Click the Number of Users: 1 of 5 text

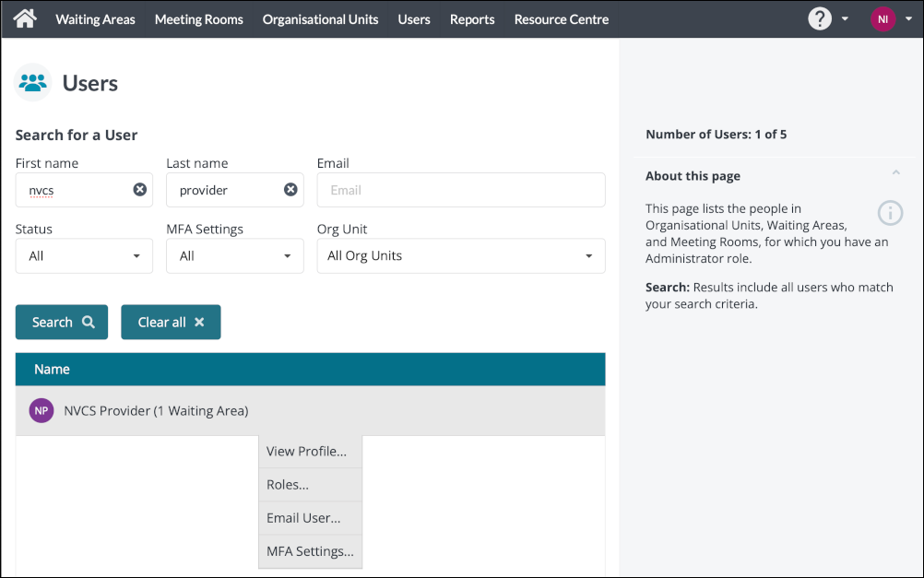point(716,135)
